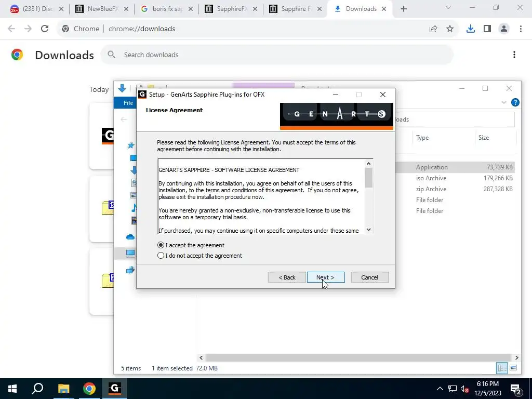Cancel the Sapphire setup wizard

point(369,277)
